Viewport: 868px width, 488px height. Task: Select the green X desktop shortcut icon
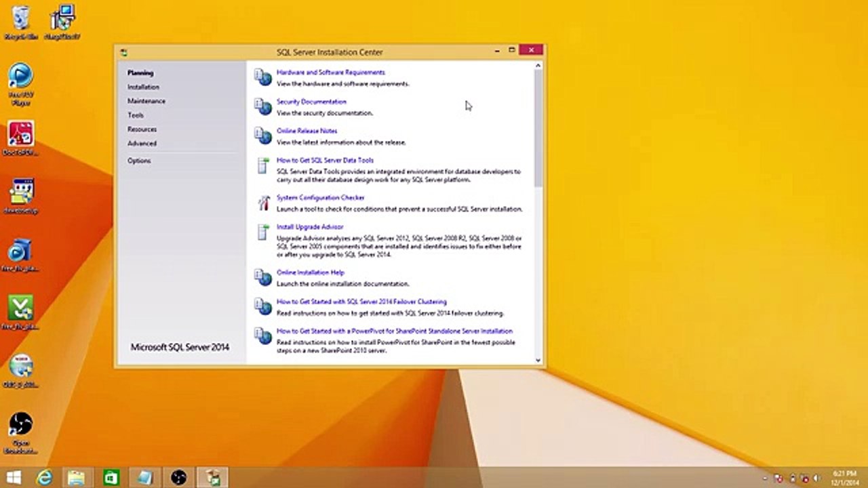[21, 312]
